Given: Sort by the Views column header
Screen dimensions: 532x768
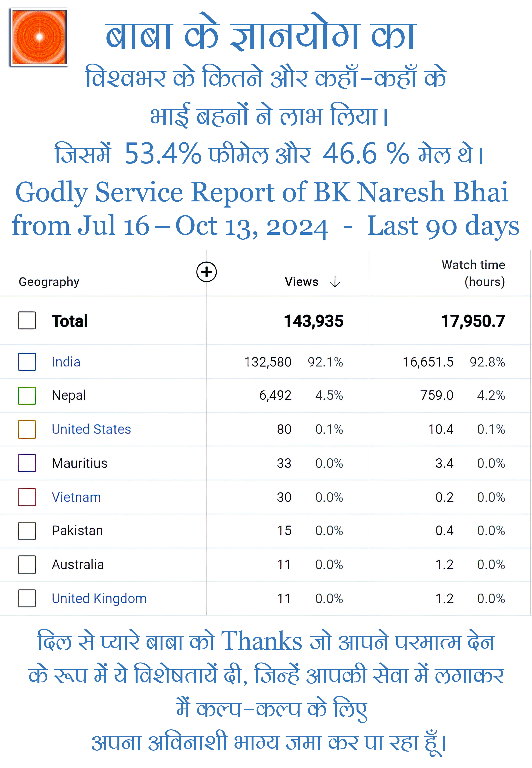Looking at the screenshot, I should (301, 282).
